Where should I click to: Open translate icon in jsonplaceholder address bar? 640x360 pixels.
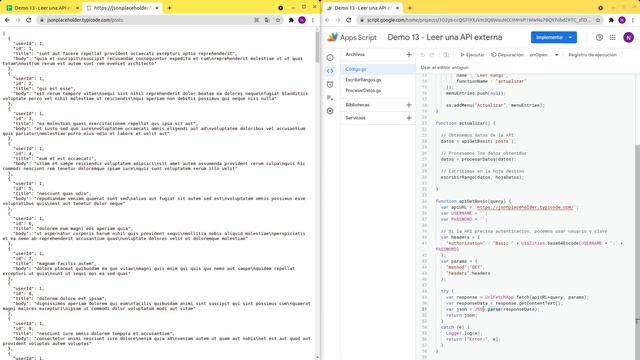[267, 20]
